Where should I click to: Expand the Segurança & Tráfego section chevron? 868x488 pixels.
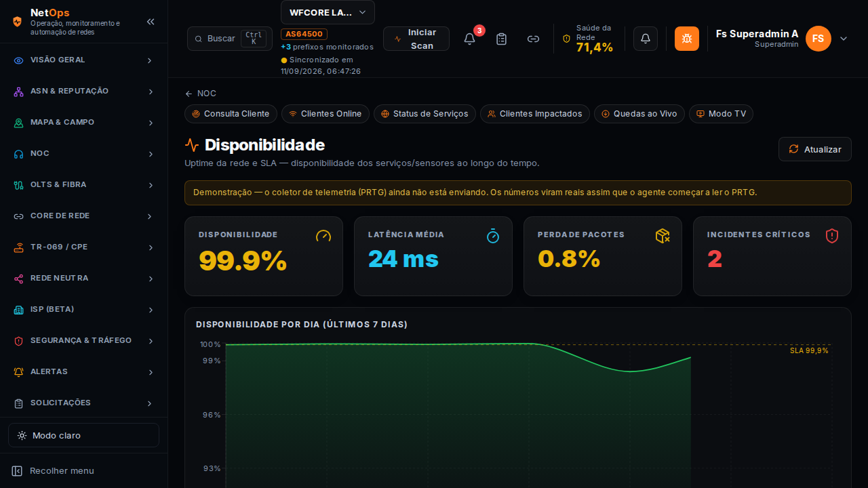(150, 341)
